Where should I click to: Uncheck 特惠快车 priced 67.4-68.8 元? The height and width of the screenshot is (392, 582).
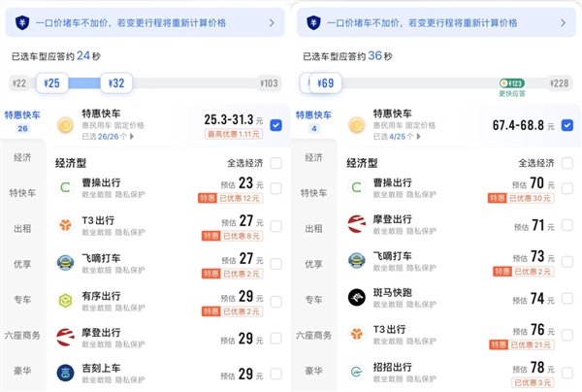(x=567, y=125)
